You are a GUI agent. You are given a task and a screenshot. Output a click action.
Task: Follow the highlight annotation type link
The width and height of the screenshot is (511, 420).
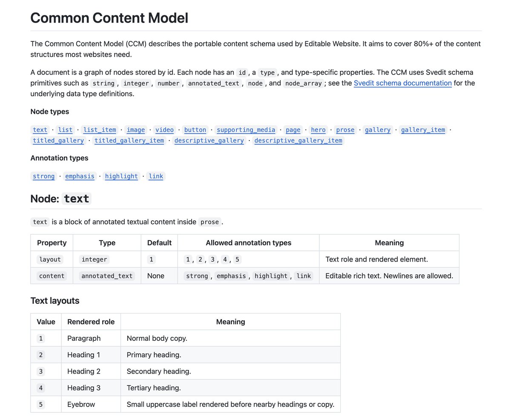pos(121,176)
